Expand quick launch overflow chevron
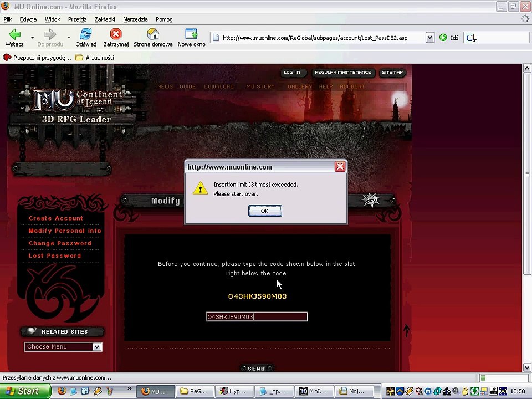Screen dimensions: 532x399 click(x=130, y=388)
